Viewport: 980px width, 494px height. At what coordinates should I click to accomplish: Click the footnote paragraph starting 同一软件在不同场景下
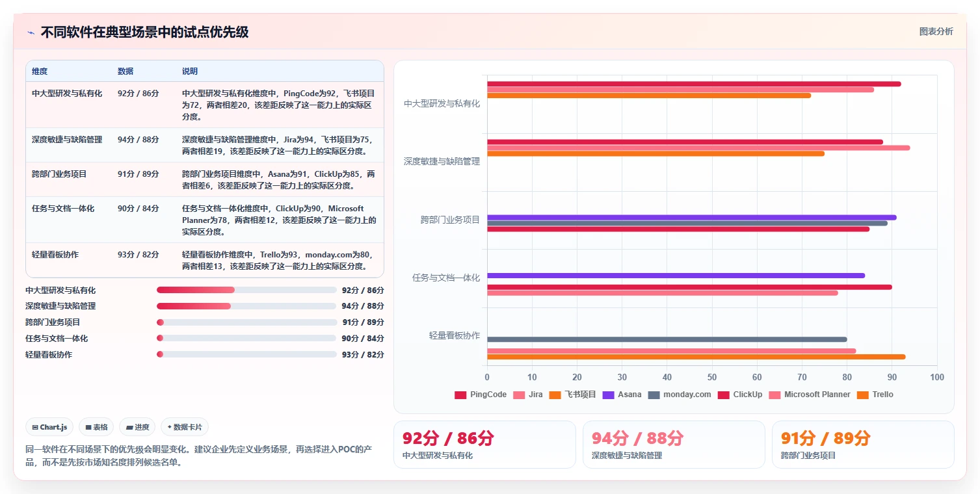198,456
